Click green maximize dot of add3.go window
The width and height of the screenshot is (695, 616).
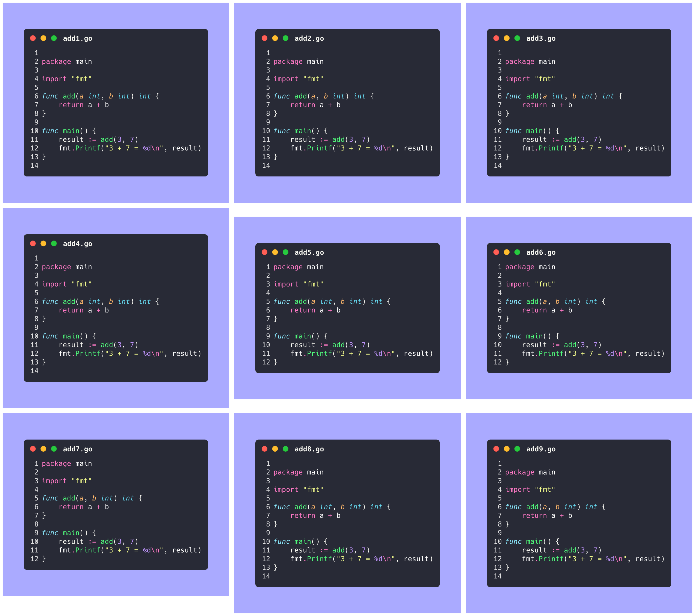coord(517,38)
